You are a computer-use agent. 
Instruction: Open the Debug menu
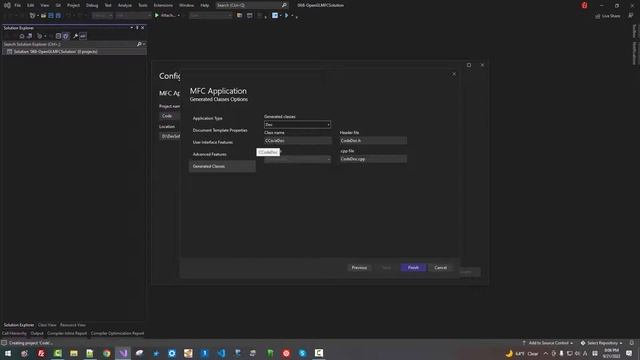coord(92,5)
